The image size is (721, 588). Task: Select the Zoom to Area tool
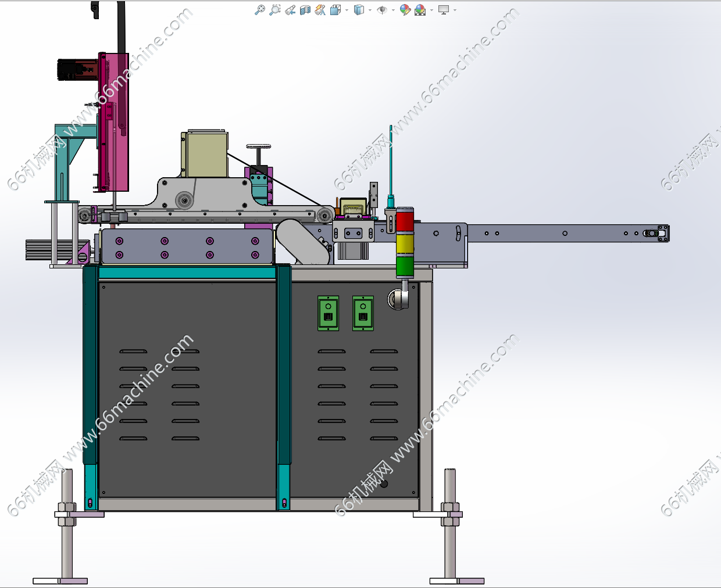(x=275, y=10)
